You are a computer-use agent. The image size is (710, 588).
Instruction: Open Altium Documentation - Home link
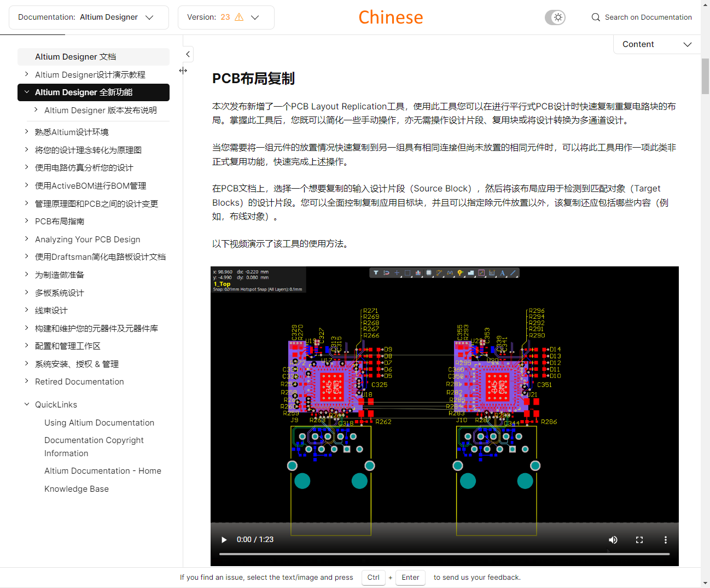(103, 471)
